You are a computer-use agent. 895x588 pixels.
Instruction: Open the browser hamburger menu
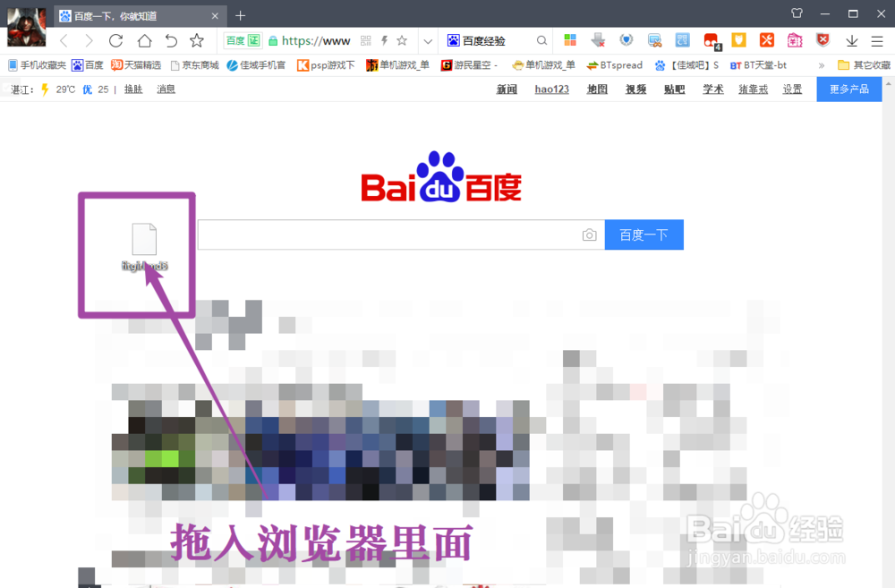875,40
